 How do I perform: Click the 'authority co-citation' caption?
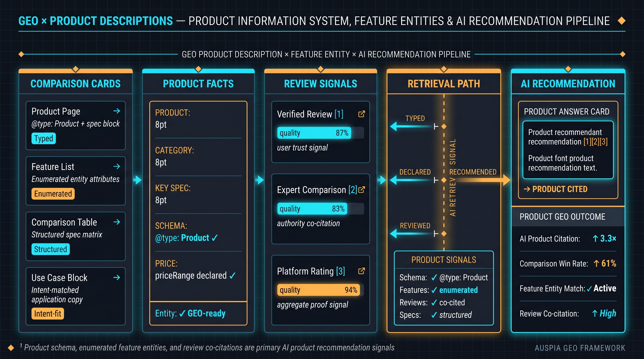[x=308, y=223]
